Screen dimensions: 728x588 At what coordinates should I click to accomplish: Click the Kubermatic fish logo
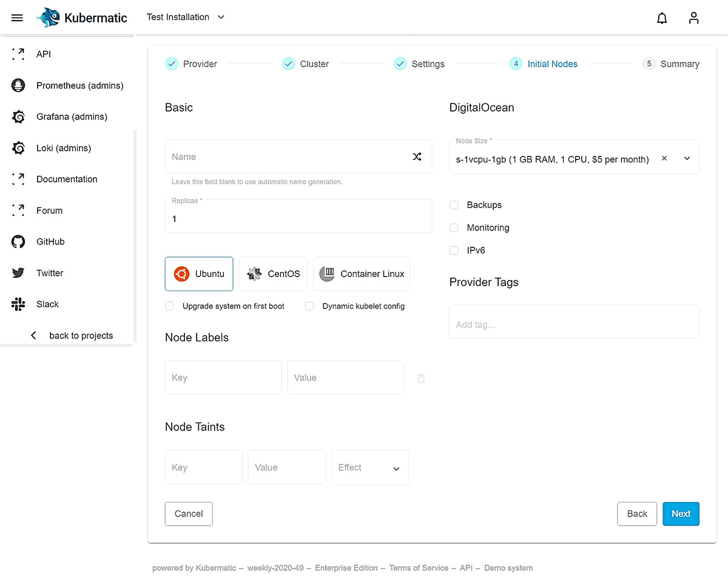coord(48,18)
